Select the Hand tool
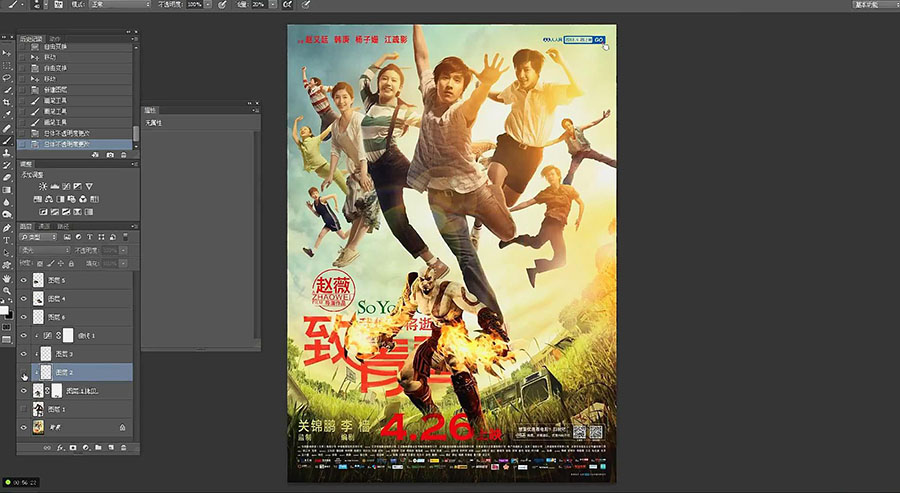The height and width of the screenshot is (493, 900). 7,278
